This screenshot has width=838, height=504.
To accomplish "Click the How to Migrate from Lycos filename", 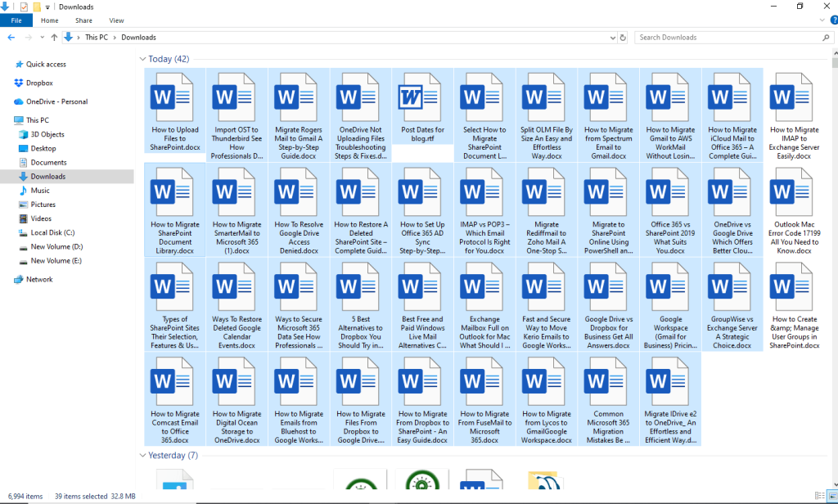I will (546, 427).
